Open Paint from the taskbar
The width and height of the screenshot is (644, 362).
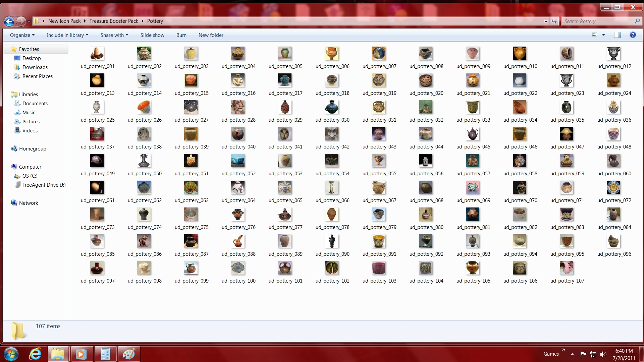tap(128, 354)
